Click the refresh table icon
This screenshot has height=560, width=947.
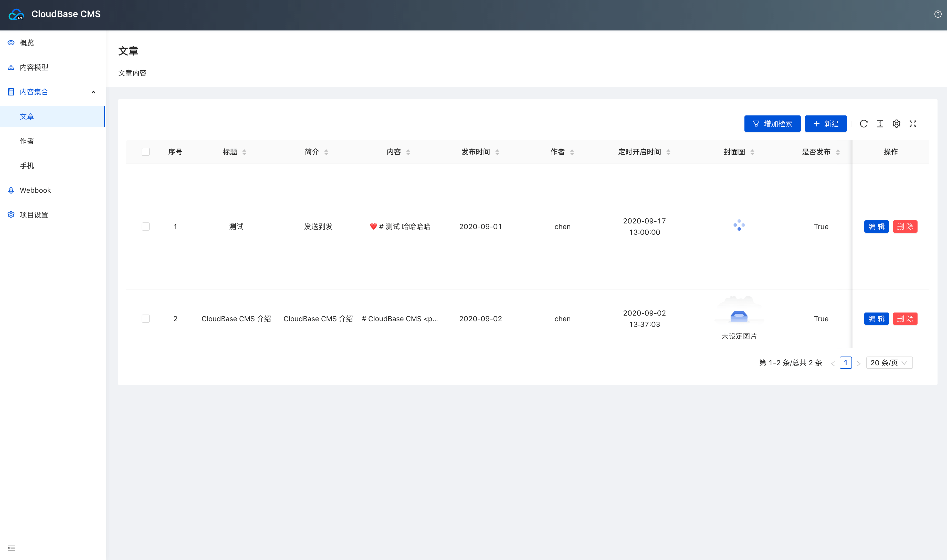pos(864,124)
